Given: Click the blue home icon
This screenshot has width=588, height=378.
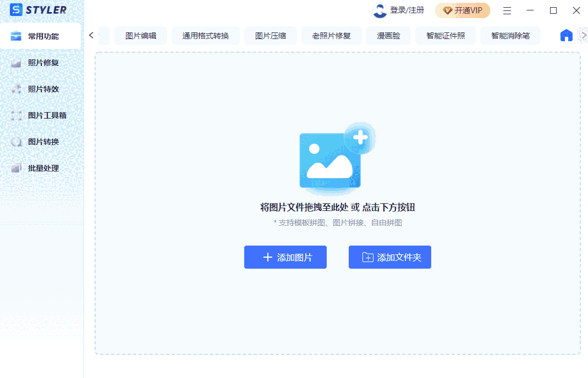Looking at the screenshot, I should tap(566, 36).
